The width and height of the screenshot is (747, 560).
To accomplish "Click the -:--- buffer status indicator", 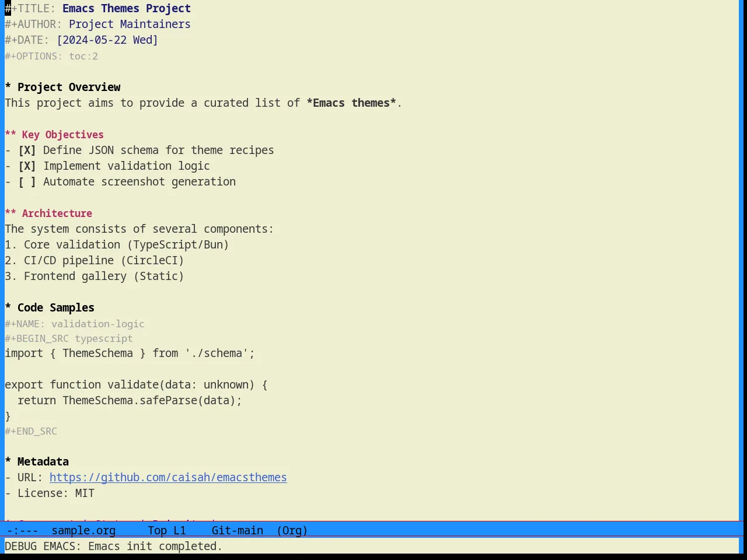I will [23, 531].
